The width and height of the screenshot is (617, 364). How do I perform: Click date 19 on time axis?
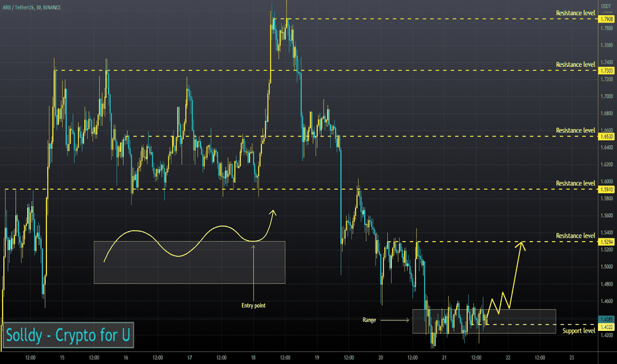point(317,357)
